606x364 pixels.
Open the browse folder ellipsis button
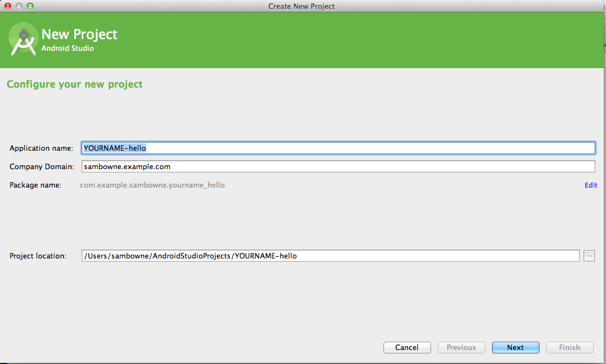tap(589, 256)
